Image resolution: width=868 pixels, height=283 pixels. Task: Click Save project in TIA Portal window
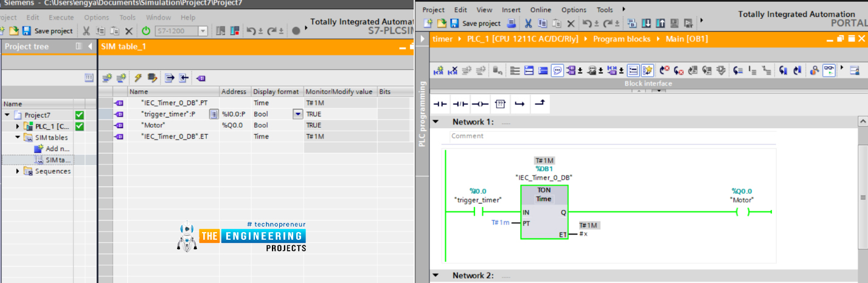(x=476, y=23)
